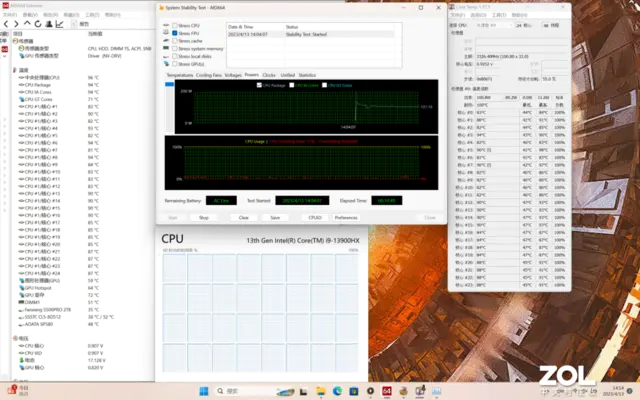Switch to the Temperatures tab

[180, 75]
